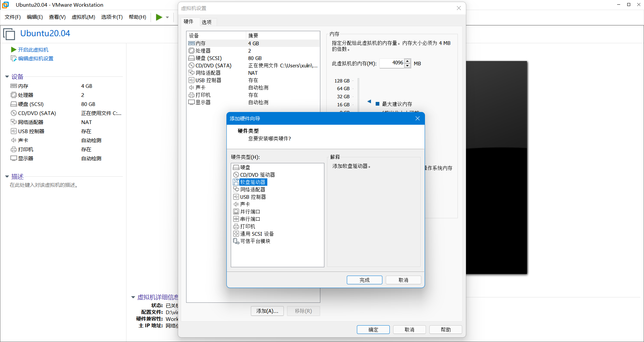Select the 硬盘 icon in hardware type list
The height and width of the screenshot is (342, 644).
[x=236, y=167]
